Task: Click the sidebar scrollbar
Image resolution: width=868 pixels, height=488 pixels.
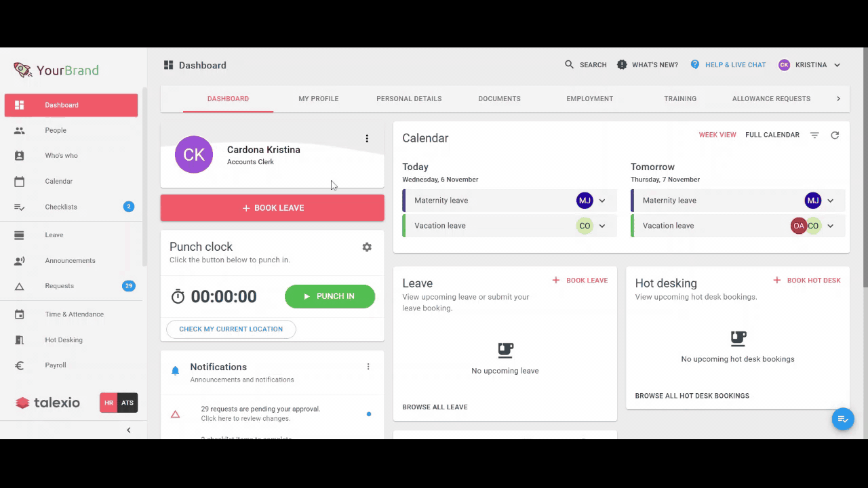Action: tap(144, 176)
